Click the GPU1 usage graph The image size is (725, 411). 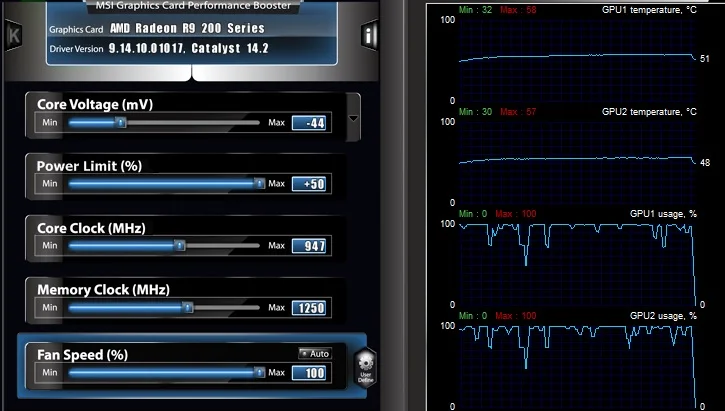tap(578, 264)
